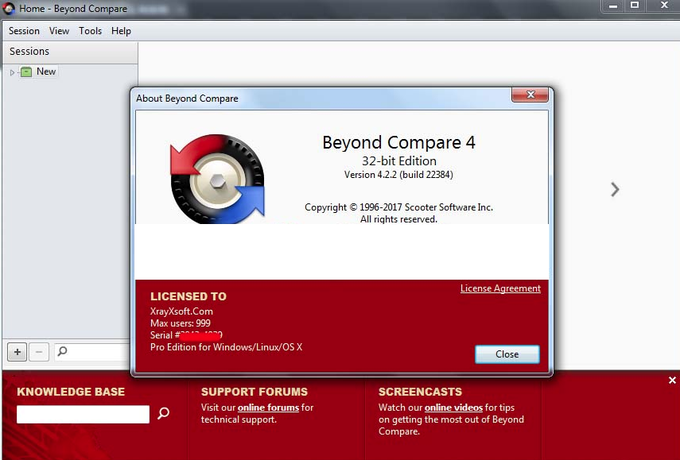This screenshot has height=460, width=680.
Task: Dismiss the red help banner with X
Action: click(672, 380)
